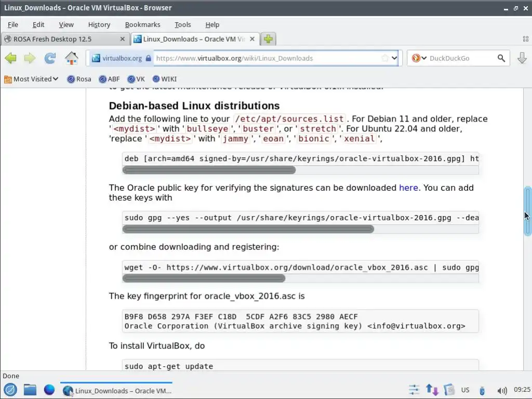Open the network arrows tray icon
This screenshot has width=532, height=399.
432,390
